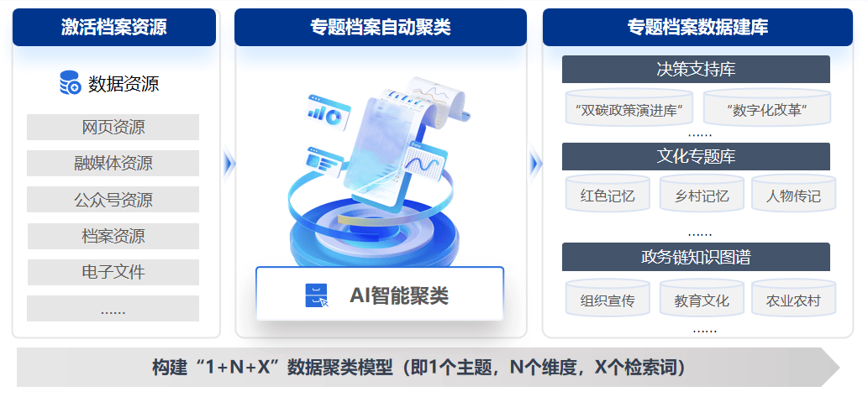Expand the 政务链知识图谱 section
The width and height of the screenshot is (868, 397).
[696, 257]
